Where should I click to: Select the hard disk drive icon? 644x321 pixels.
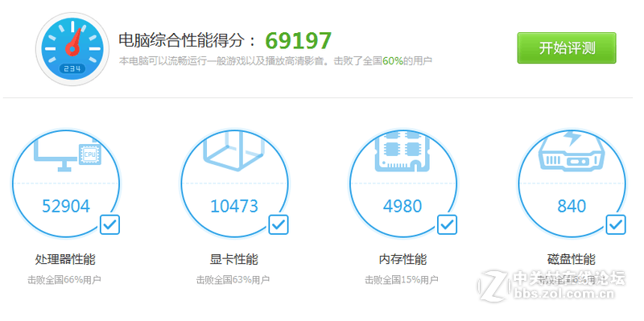(572, 150)
